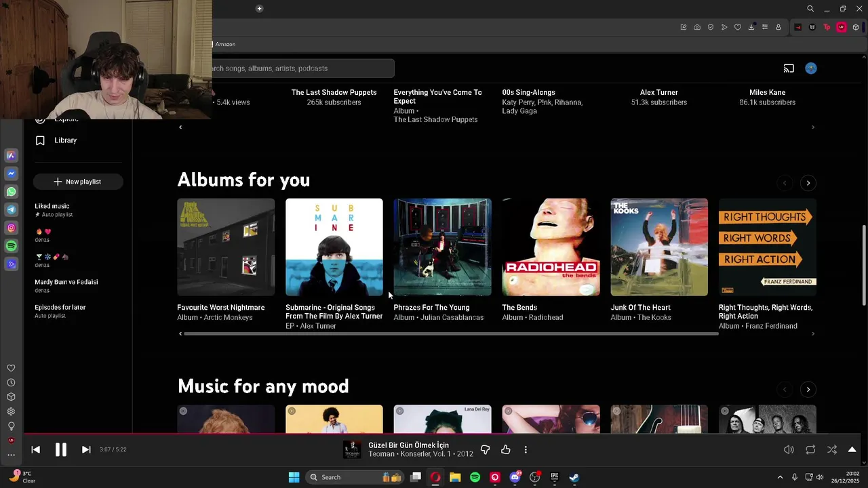Click the send flow toolbar icon
Viewport: 868px width, 488px height.
coord(724,27)
